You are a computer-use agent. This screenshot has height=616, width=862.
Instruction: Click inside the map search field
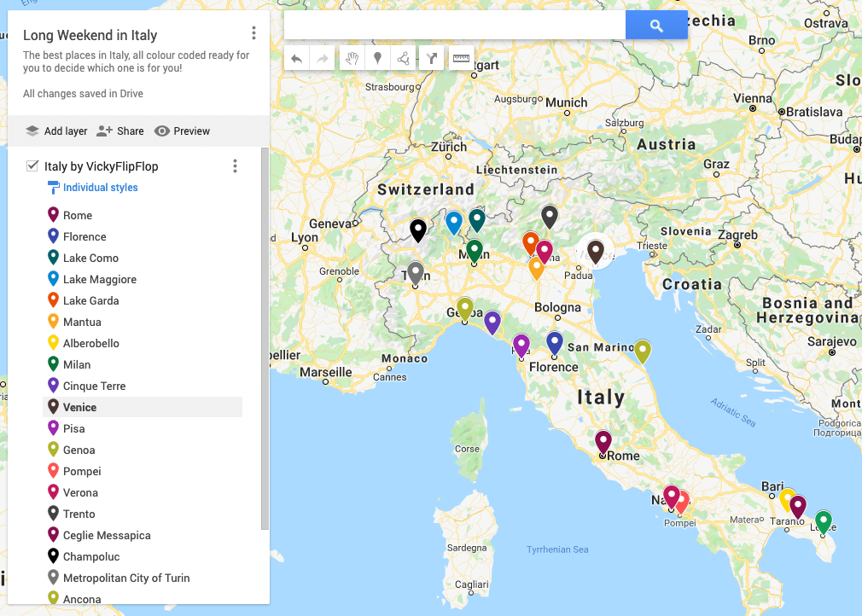[x=452, y=25]
